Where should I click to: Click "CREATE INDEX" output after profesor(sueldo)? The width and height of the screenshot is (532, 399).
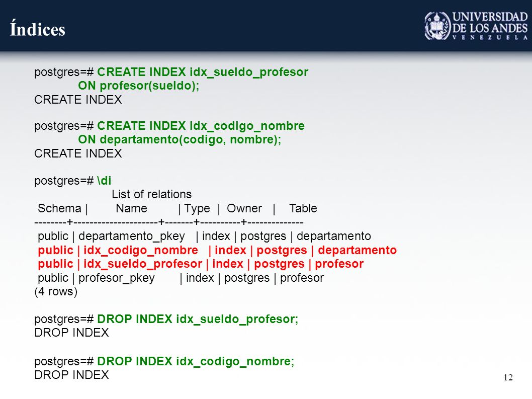click(78, 100)
